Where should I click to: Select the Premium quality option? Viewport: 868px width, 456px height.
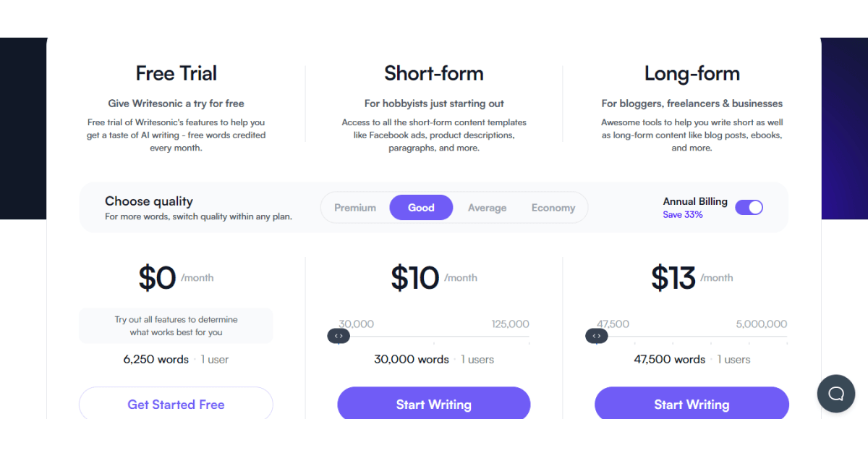click(x=355, y=207)
